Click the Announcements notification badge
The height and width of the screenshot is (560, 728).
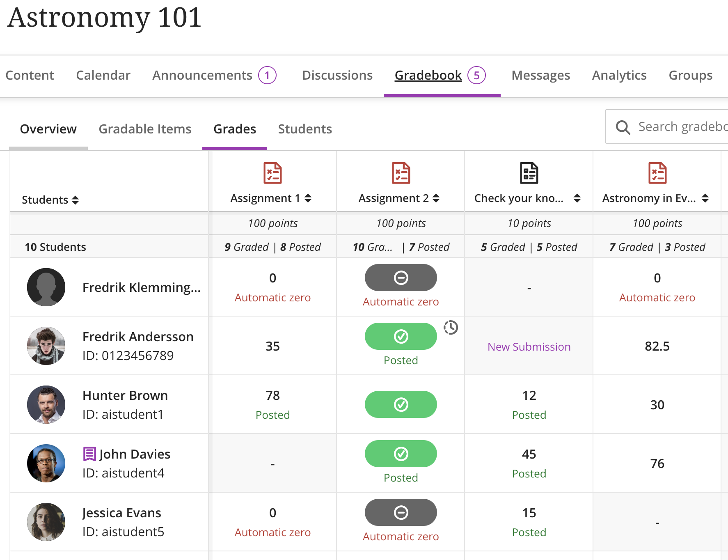click(268, 75)
